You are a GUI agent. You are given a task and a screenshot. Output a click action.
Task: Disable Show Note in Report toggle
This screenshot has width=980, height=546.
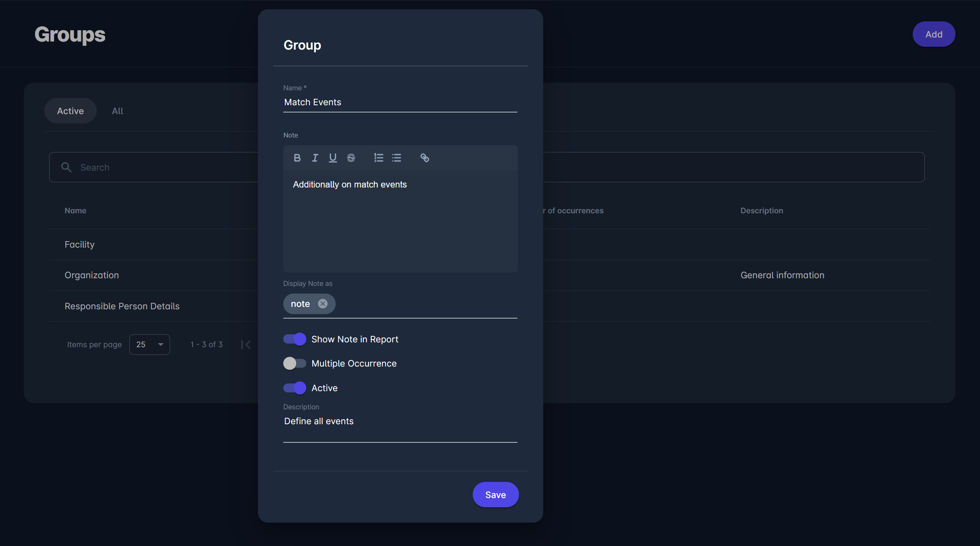pos(295,339)
